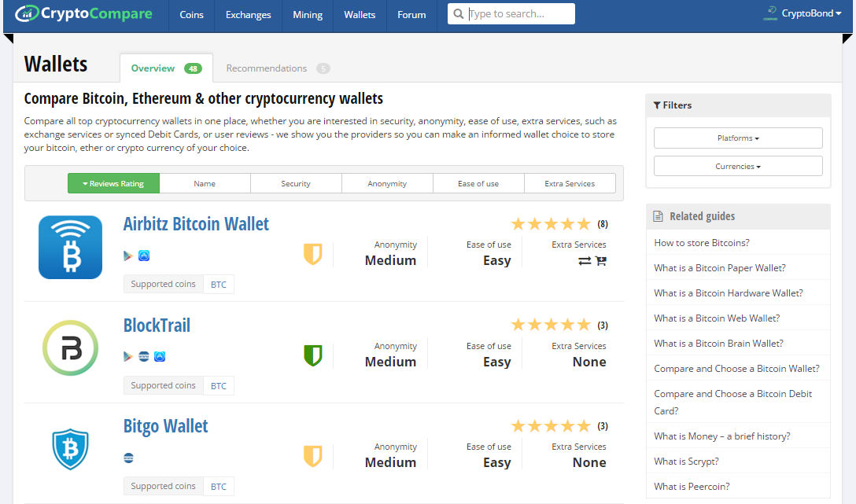Click BlockTrail web platform icon

(143, 357)
